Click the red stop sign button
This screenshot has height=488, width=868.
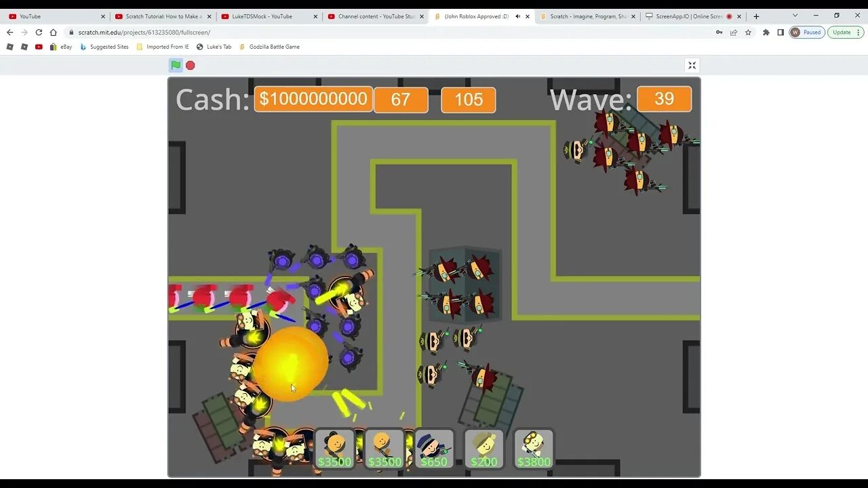(191, 65)
